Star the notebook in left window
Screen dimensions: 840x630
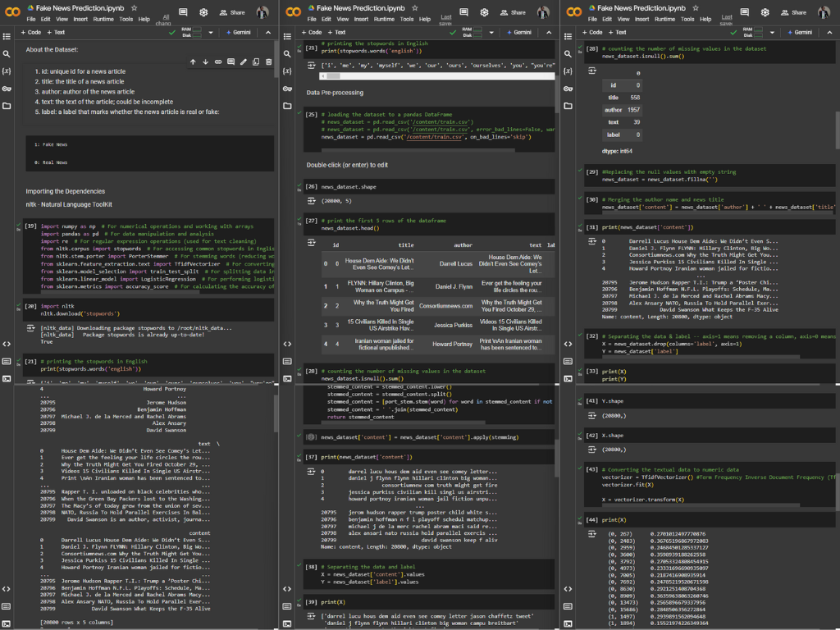click(135, 8)
